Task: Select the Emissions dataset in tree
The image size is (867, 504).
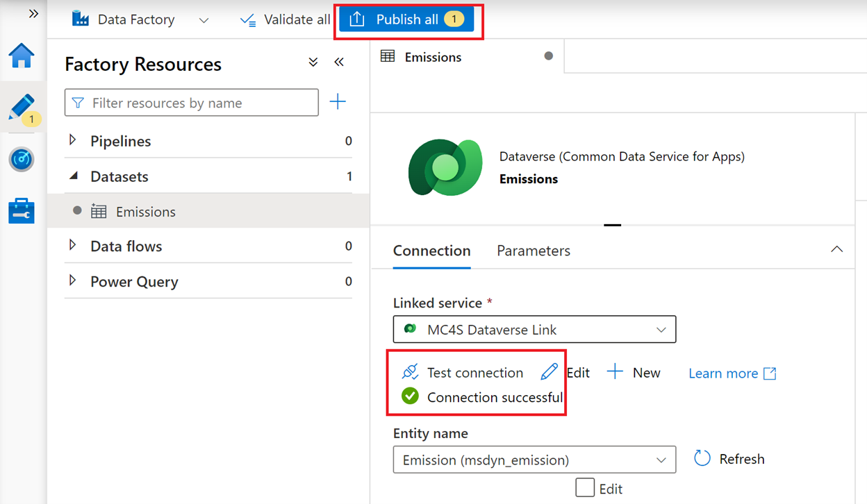Action: (208, 211)
